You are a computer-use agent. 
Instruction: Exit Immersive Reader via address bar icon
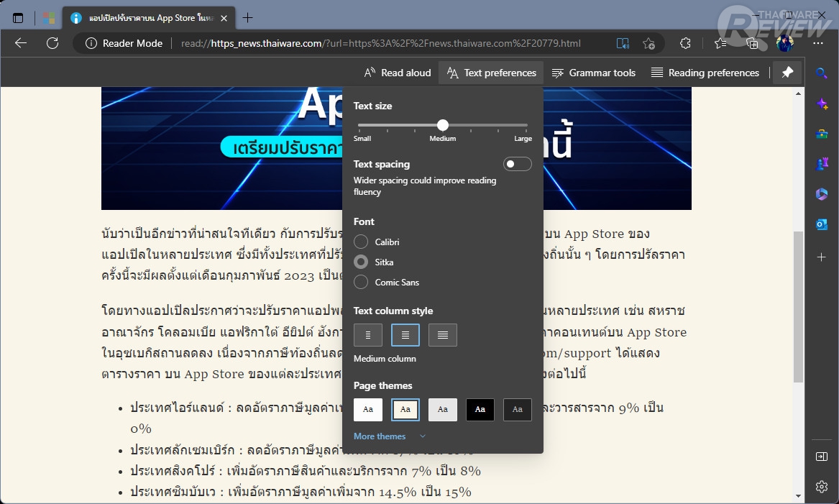(623, 43)
